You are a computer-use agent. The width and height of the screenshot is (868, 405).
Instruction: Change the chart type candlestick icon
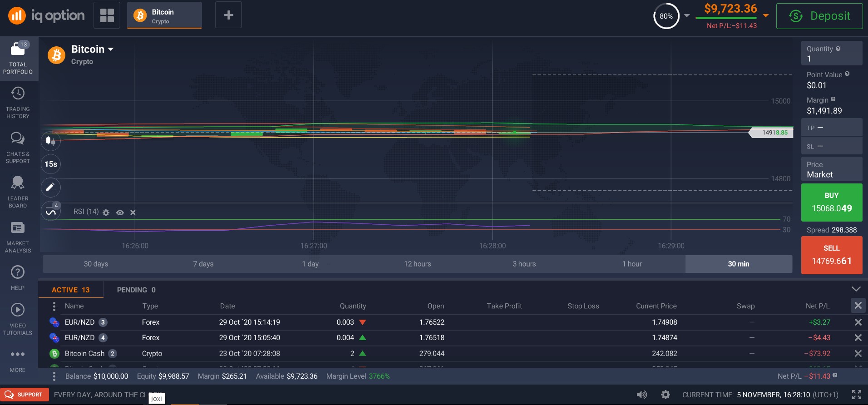pyautogui.click(x=50, y=141)
